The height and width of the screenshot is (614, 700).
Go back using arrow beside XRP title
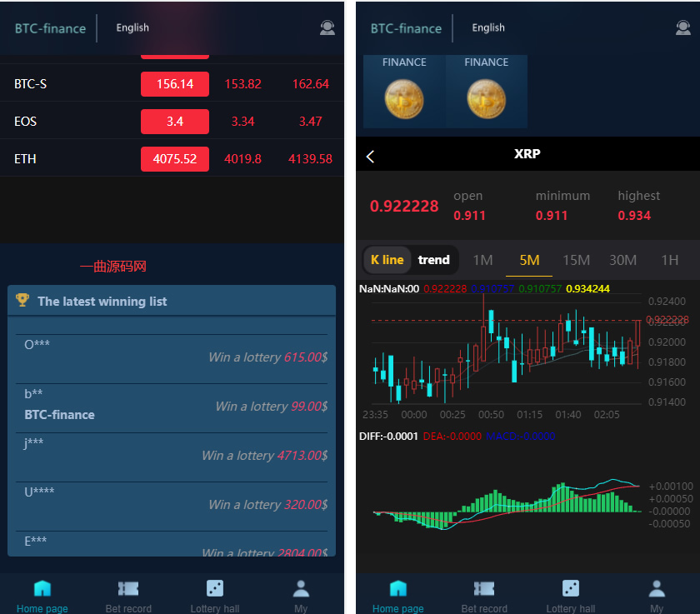pyautogui.click(x=371, y=156)
